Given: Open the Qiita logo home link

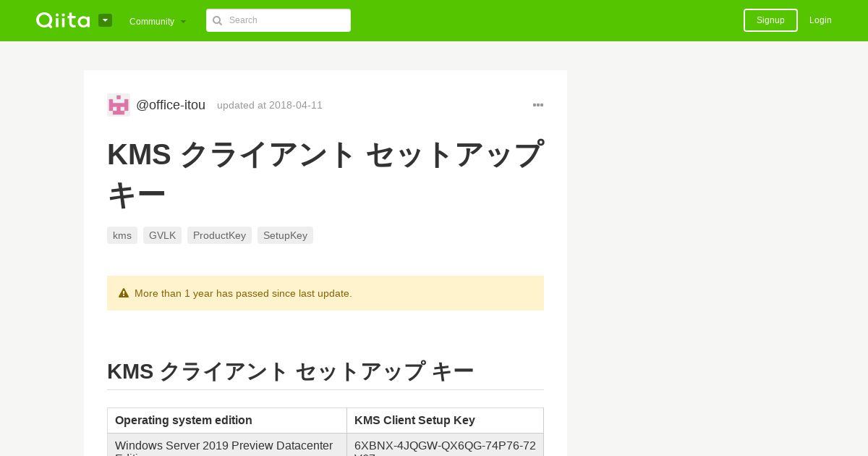Looking at the screenshot, I should [63, 20].
